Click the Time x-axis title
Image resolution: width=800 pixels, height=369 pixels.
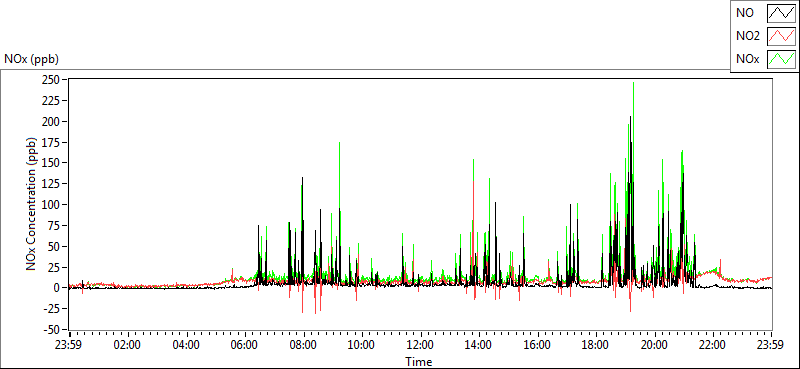419,361
